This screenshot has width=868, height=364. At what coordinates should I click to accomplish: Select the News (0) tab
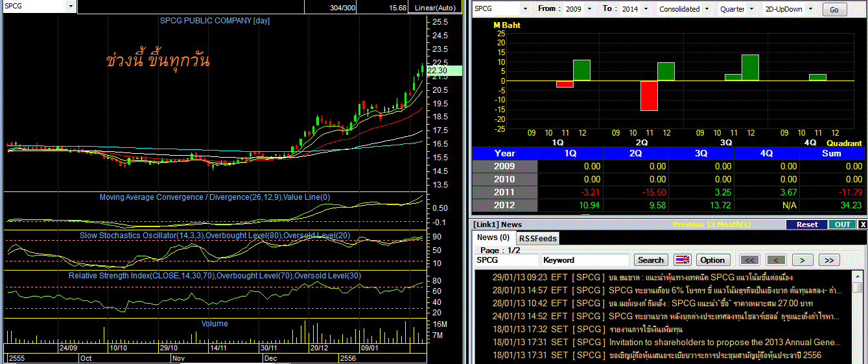[x=493, y=237]
